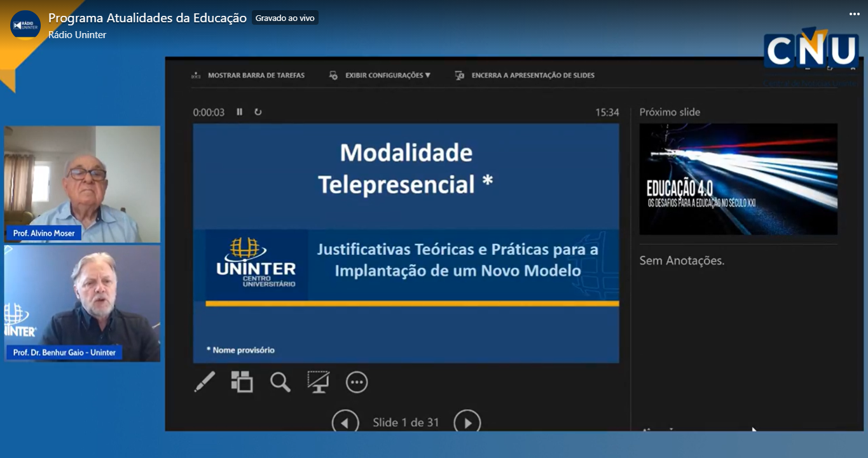868x458 pixels.
Task: Click Encerra a Apresentação de Slides
Action: pyautogui.click(x=525, y=75)
